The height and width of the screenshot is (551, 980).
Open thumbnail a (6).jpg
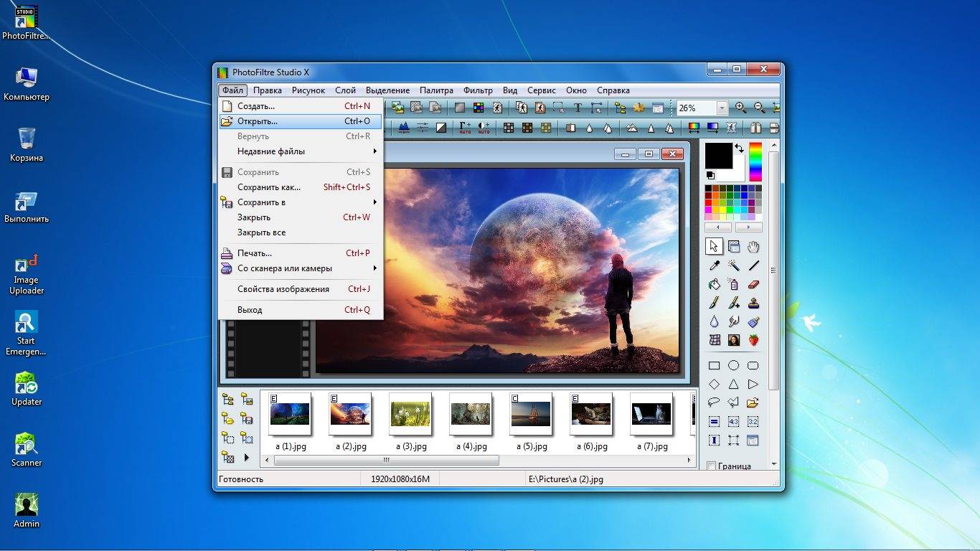point(591,414)
